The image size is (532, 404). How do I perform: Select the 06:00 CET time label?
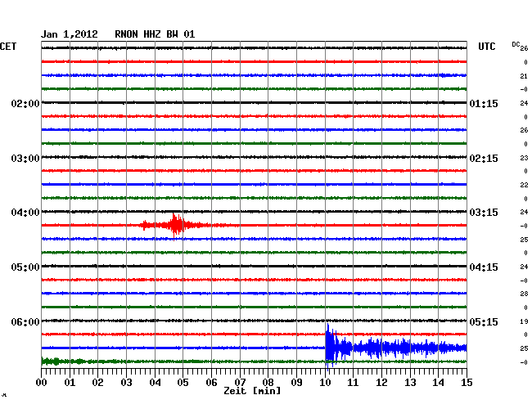click(x=25, y=321)
